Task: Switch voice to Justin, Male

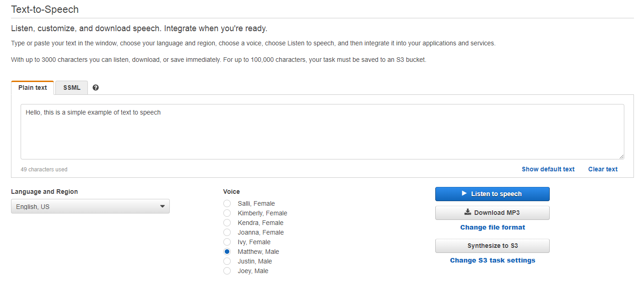Action: coord(227,261)
